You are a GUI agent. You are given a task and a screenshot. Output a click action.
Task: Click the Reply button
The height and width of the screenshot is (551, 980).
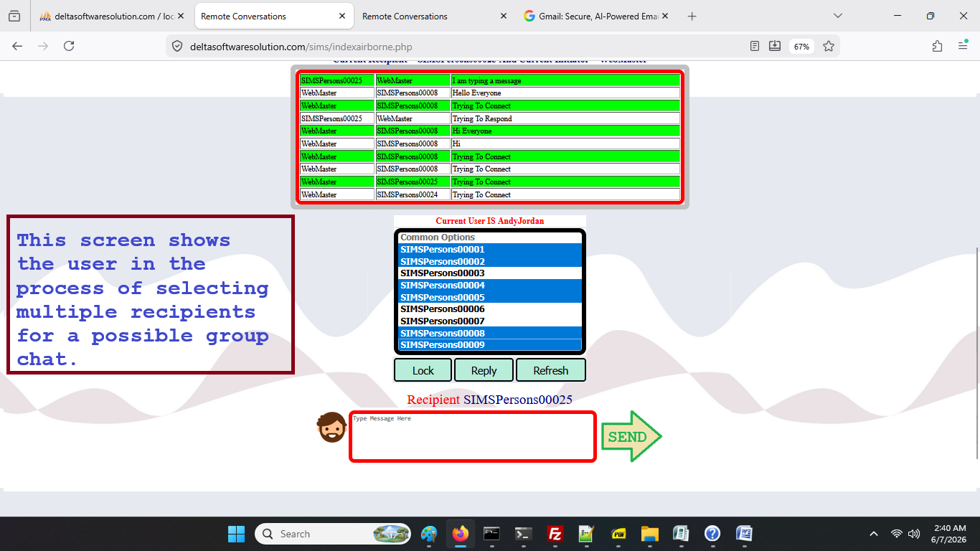pos(484,370)
